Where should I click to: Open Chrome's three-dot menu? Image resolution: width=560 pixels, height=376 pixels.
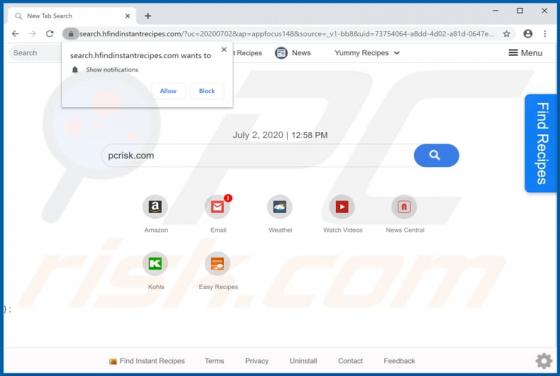pyautogui.click(x=545, y=34)
